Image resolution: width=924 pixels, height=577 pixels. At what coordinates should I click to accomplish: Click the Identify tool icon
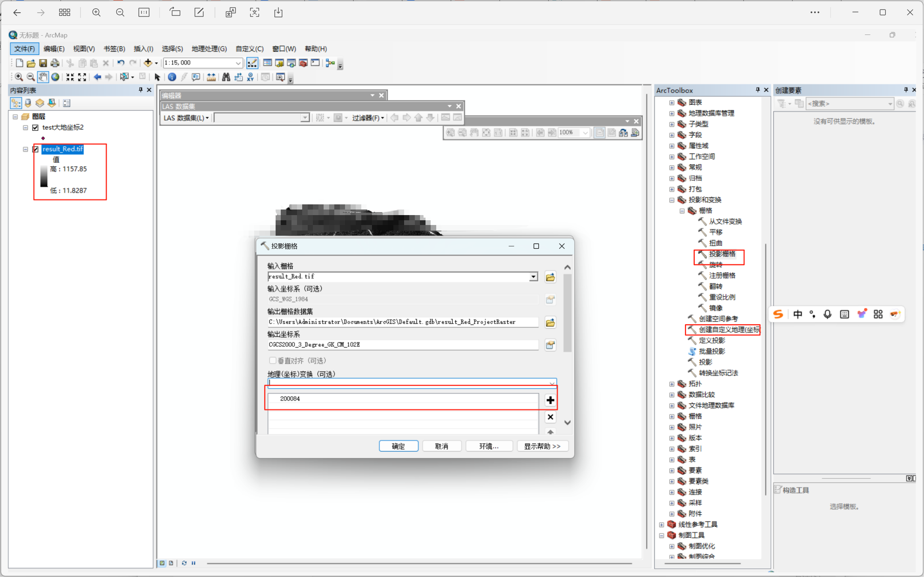tap(172, 77)
